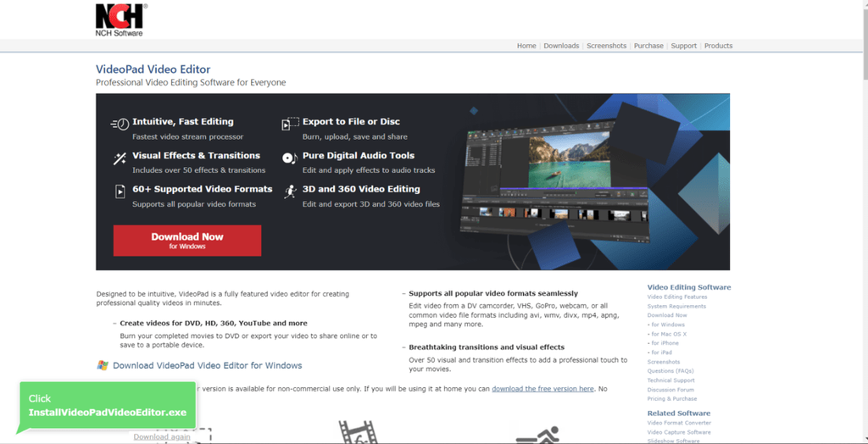
Task: Open Video Capture Software related link
Action: (x=679, y=432)
